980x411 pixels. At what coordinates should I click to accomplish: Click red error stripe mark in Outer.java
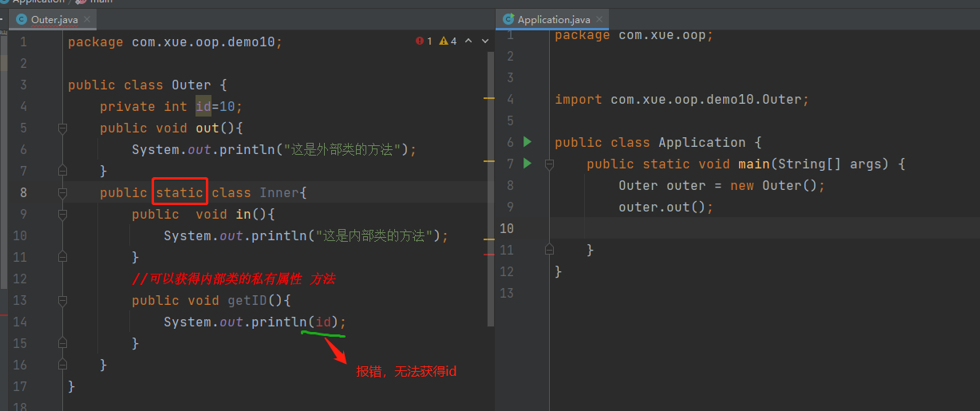tap(489, 254)
